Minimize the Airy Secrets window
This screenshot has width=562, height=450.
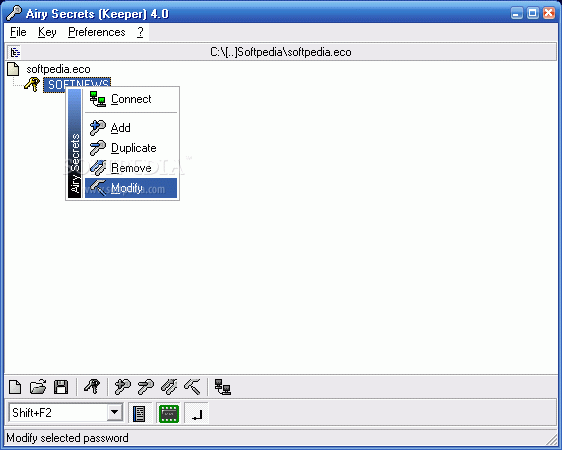516,14
